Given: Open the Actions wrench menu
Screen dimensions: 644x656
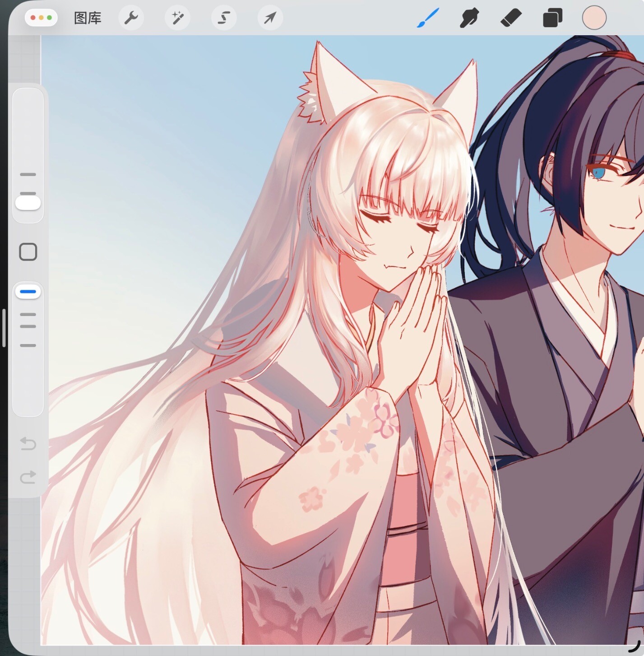Looking at the screenshot, I should point(131,18).
